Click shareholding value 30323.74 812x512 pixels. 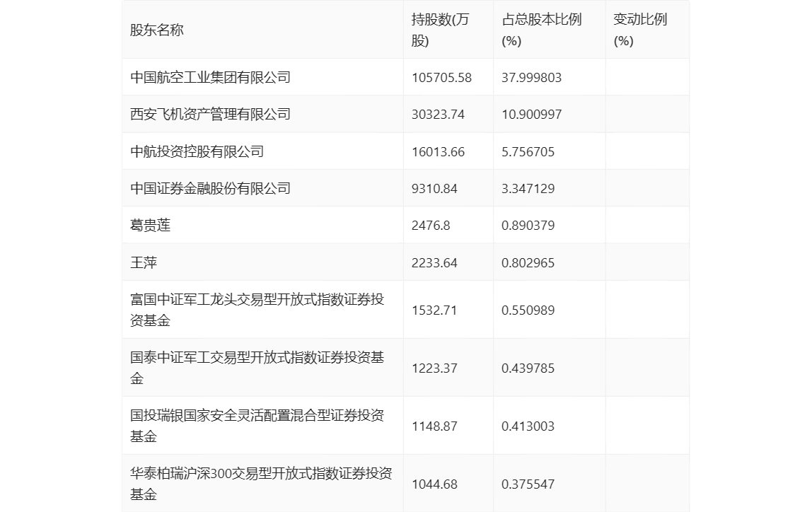click(x=438, y=115)
